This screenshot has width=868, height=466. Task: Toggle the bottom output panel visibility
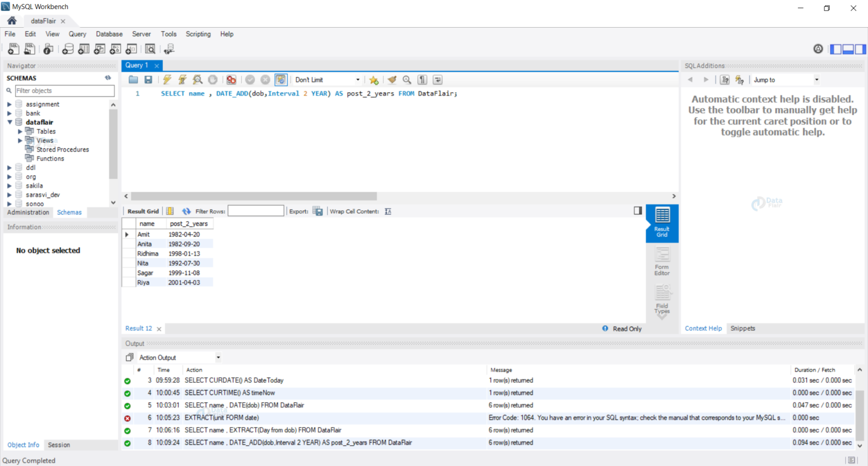click(848, 49)
